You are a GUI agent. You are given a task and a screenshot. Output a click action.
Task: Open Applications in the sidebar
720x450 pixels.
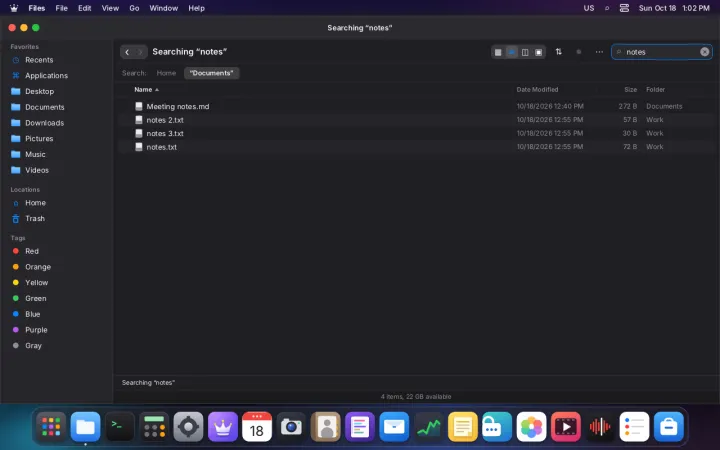point(56,75)
